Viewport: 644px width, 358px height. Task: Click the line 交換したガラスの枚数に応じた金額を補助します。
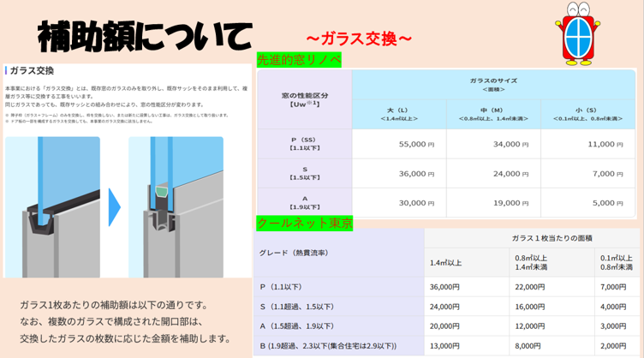[x=127, y=338]
